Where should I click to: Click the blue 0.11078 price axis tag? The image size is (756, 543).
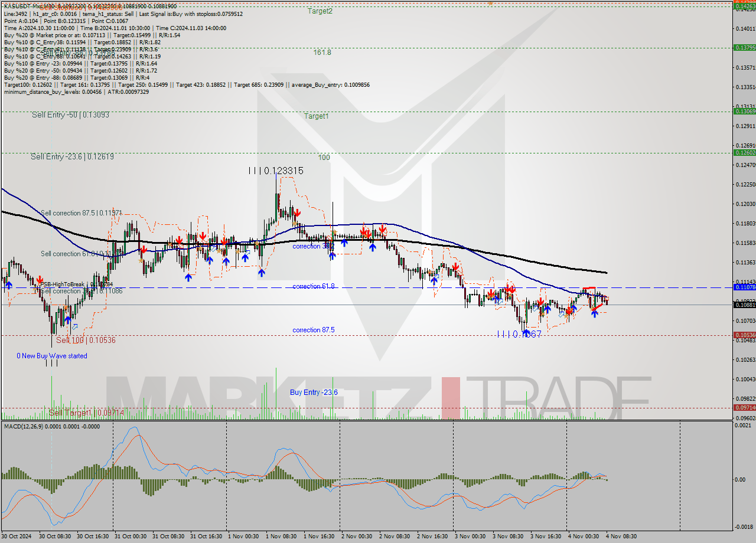[x=744, y=287]
